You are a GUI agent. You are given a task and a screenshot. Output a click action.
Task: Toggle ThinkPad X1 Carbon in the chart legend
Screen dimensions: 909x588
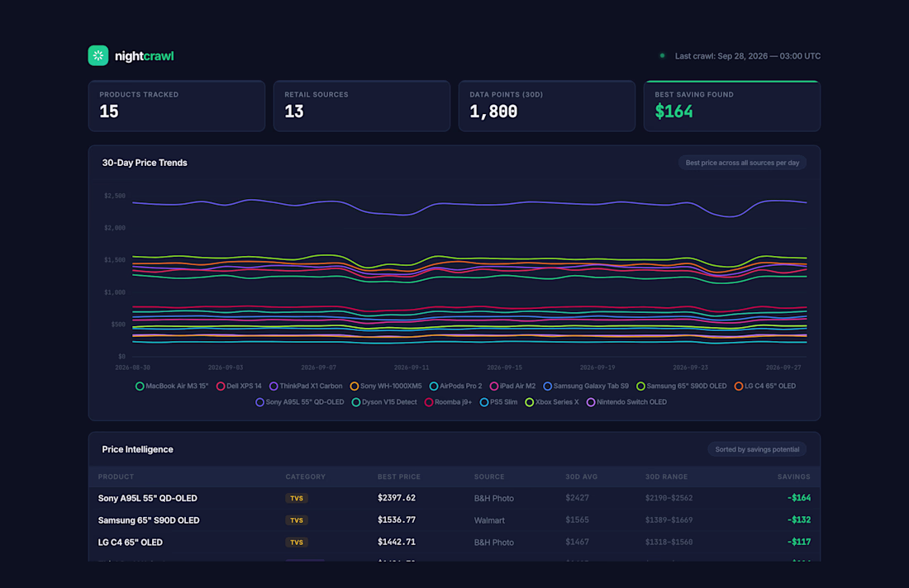[306, 386]
